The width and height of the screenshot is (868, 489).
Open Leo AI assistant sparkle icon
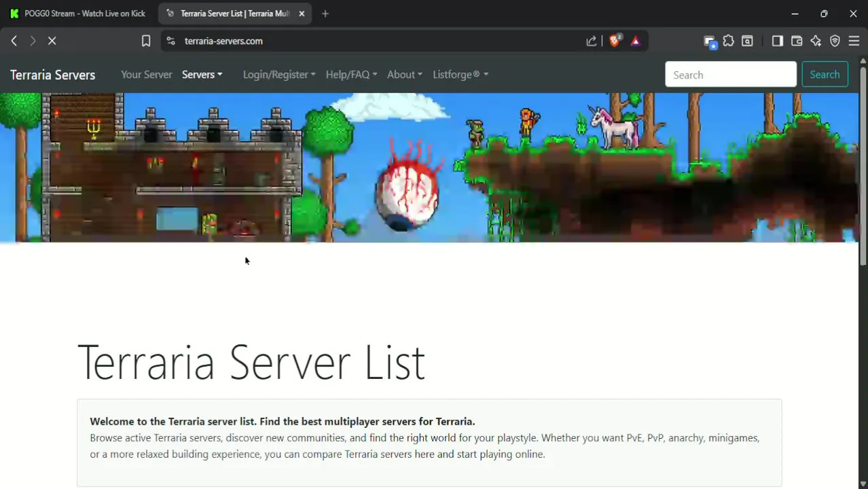[x=816, y=41]
